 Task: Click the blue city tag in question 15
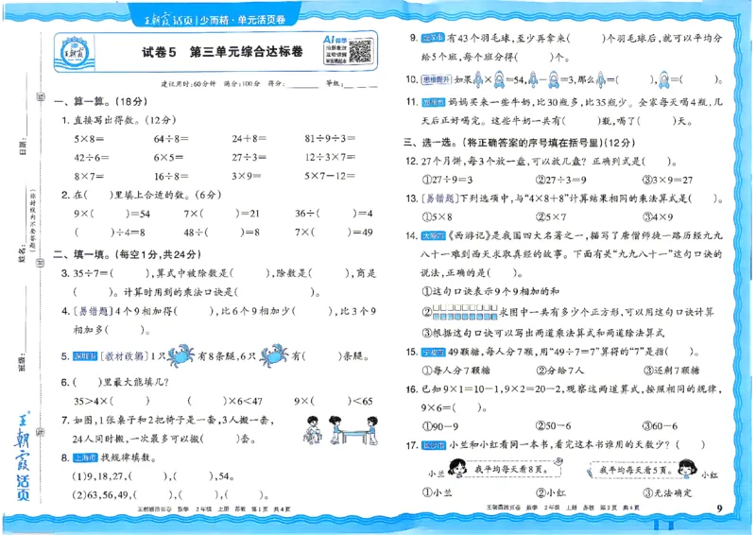[x=433, y=353]
